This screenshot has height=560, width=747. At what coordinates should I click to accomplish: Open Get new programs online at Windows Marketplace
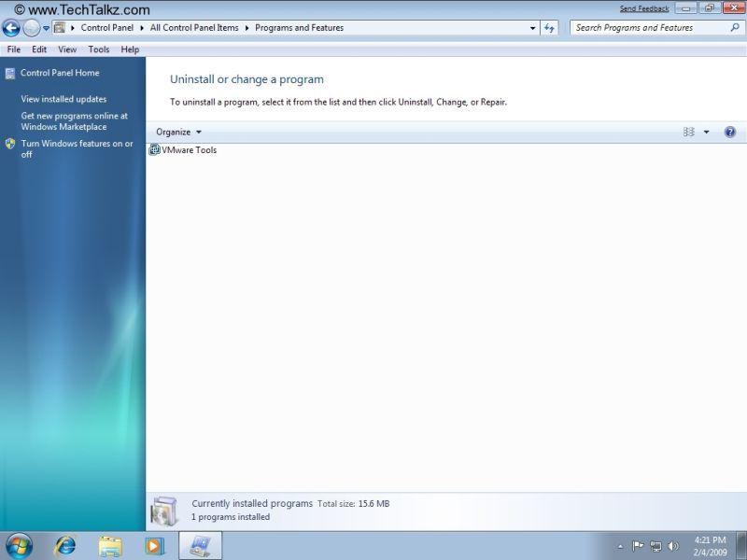74,121
